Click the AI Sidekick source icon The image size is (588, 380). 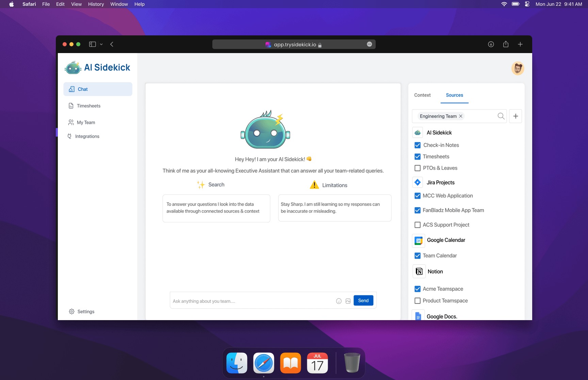[418, 133]
